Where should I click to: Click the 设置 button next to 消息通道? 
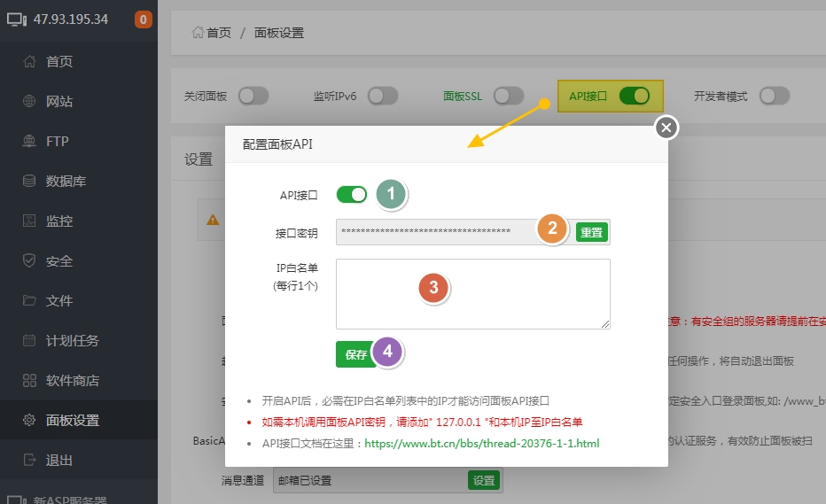(484, 480)
